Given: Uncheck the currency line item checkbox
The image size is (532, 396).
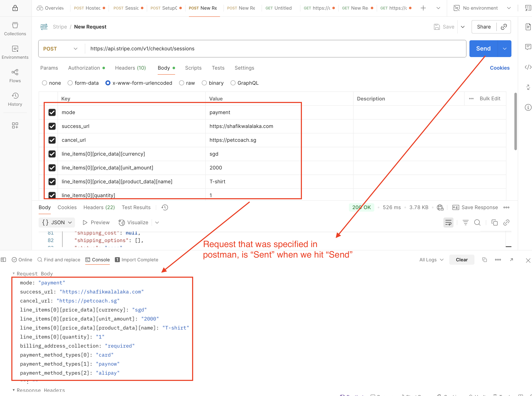Looking at the screenshot, I should [x=52, y=154].
